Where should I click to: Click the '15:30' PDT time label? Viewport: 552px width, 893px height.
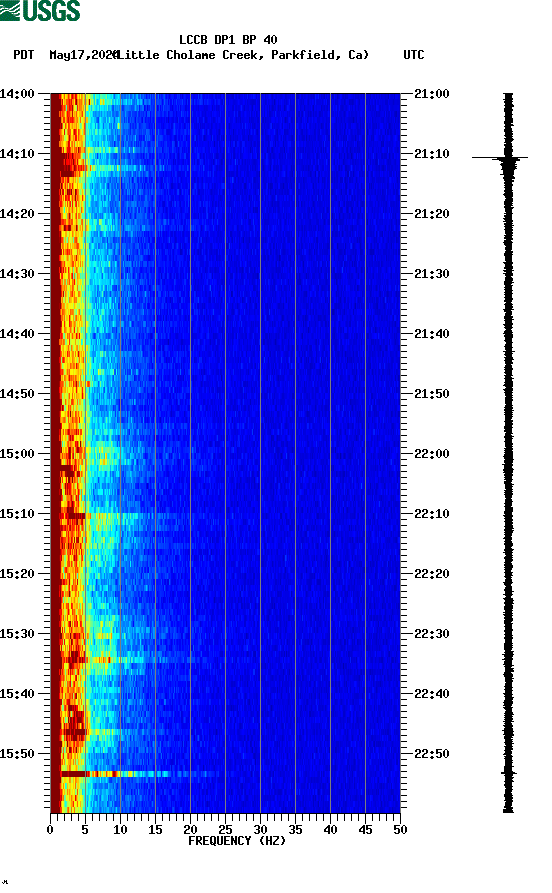[x=17, y=634]
